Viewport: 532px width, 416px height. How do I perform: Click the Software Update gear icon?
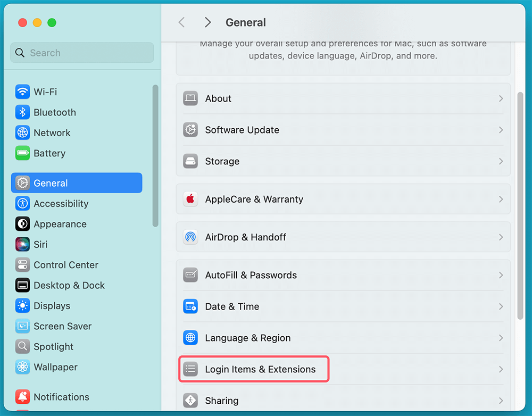190,130
